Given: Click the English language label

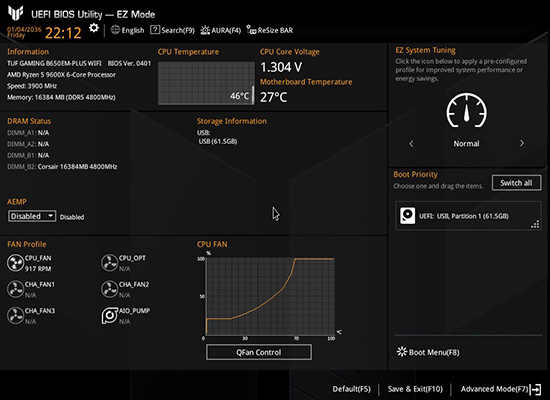Looking at the screenshot, I should 133,30.
